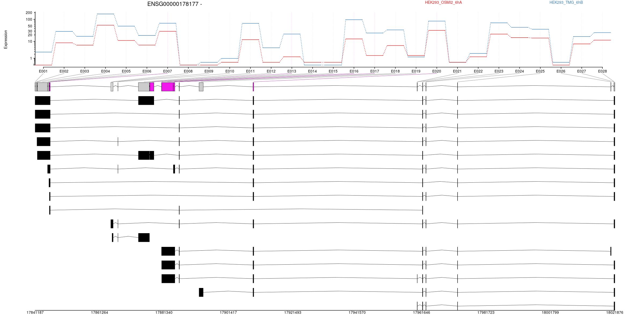Viewport: 644px width, 317px height.
Task: Click exon label E005
Action: 126,71
